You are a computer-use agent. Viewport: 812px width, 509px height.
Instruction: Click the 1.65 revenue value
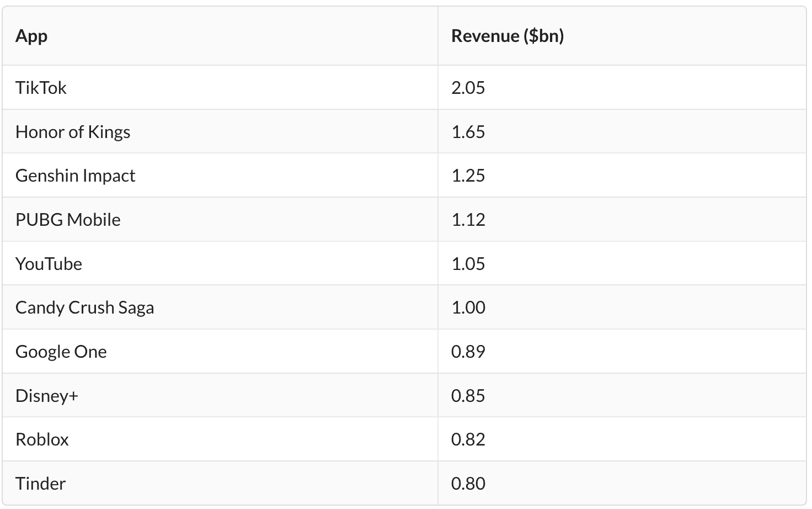pos(468,132)
